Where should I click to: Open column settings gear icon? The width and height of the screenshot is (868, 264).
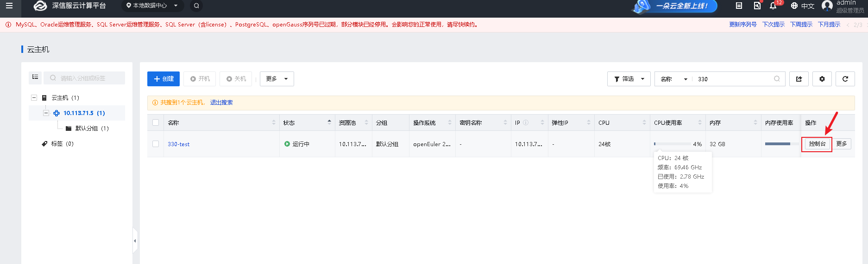[822, 79]
